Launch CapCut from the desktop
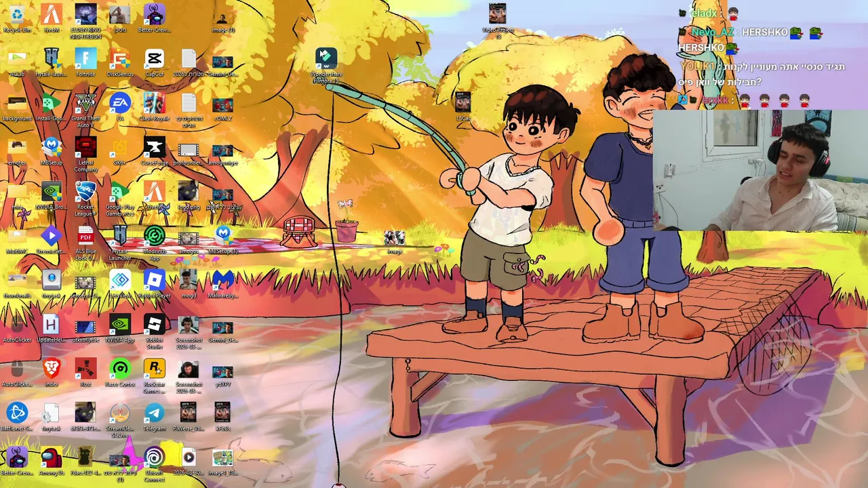Screen dimensions: 868x488 click(154, 62)
